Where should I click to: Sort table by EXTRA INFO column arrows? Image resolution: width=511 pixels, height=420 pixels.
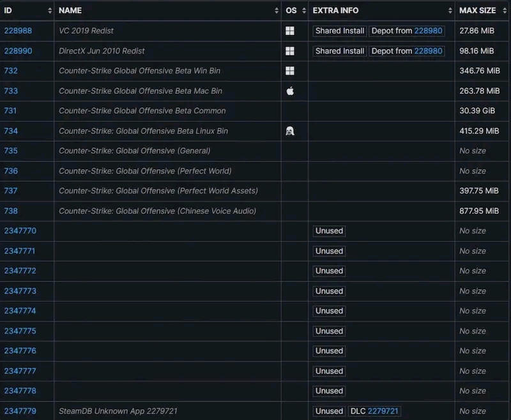tap(450, 11)
